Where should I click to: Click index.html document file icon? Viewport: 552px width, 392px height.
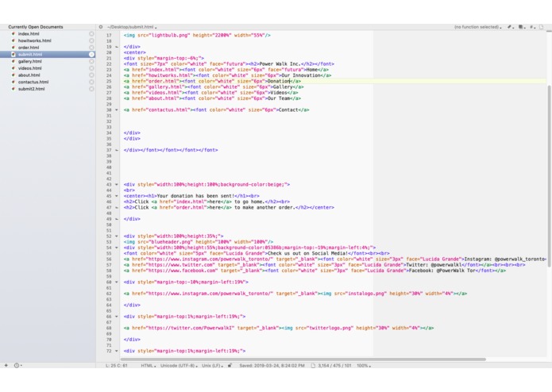click(14, 34)
